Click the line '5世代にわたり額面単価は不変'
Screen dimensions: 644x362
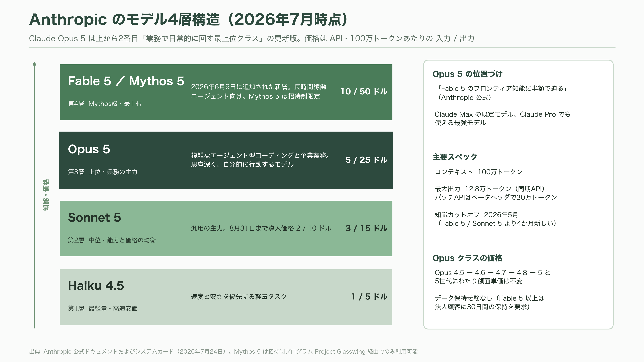478,281
